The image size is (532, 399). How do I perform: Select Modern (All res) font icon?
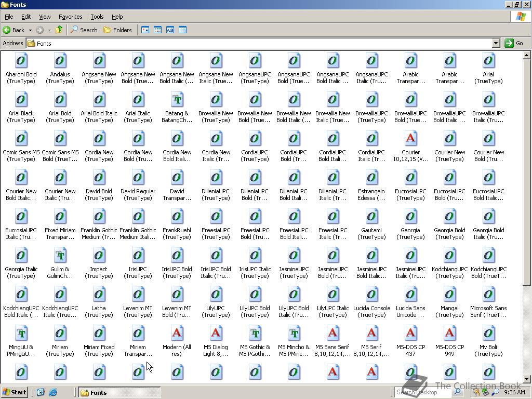point(177,334)
